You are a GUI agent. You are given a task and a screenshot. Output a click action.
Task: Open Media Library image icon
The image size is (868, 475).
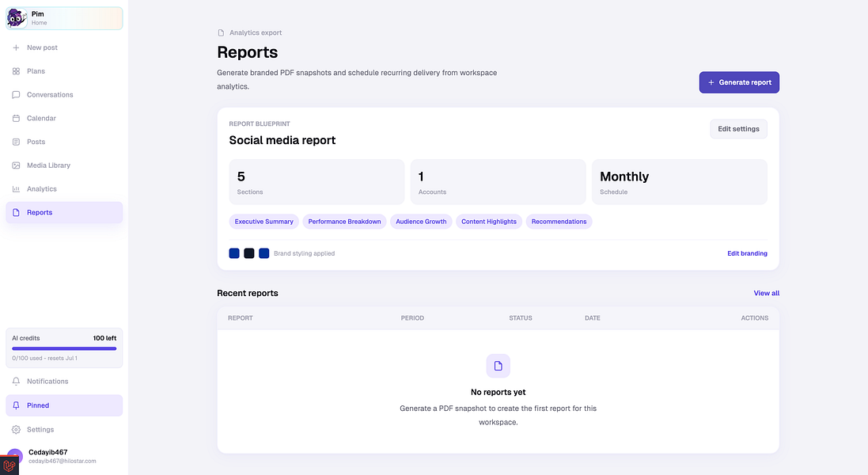coord(16,165)
